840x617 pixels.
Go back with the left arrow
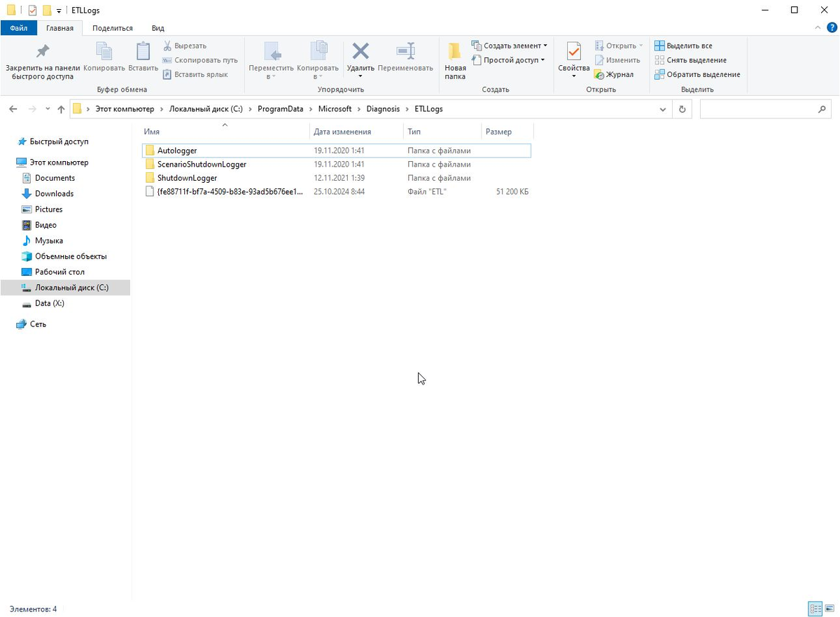(13, 109)
